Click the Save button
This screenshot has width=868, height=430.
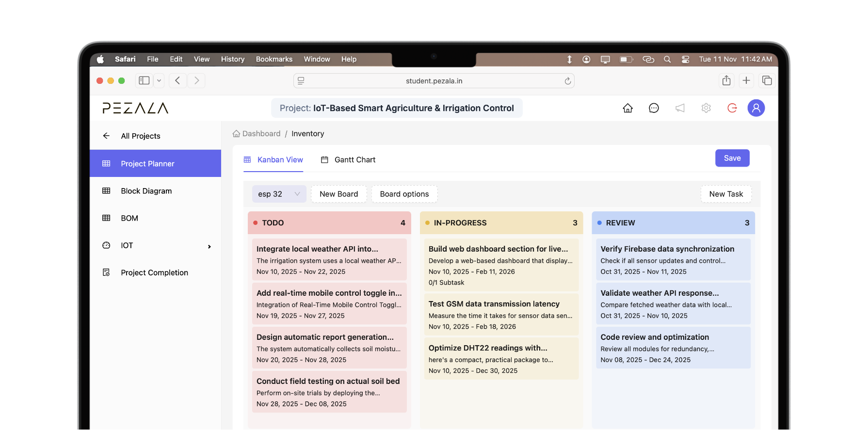[732, 158]
